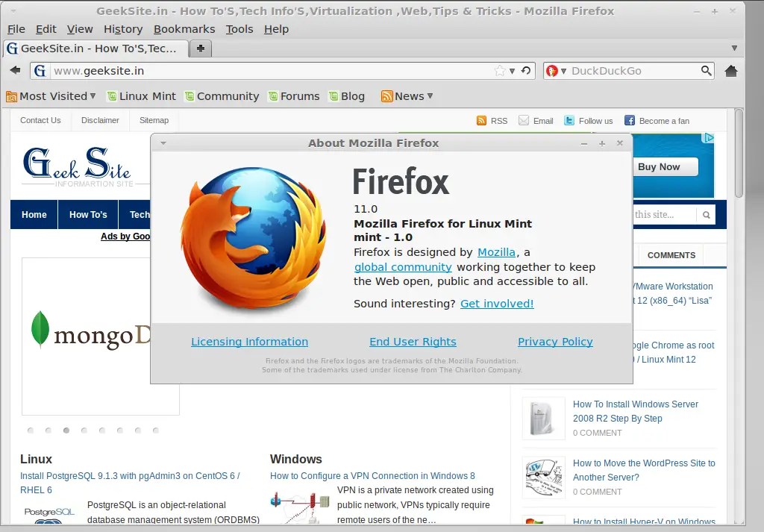Select the third slideshow dot

coord(66,431)
